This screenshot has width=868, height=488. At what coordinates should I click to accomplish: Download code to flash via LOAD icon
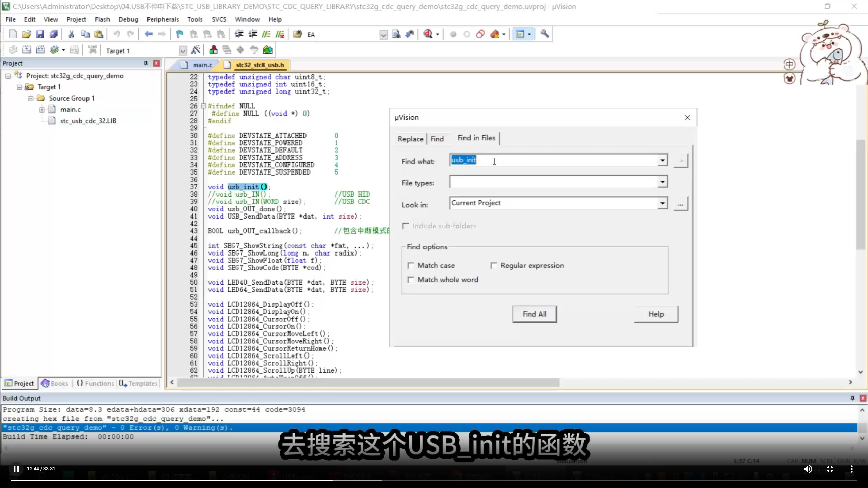point(93,50)
